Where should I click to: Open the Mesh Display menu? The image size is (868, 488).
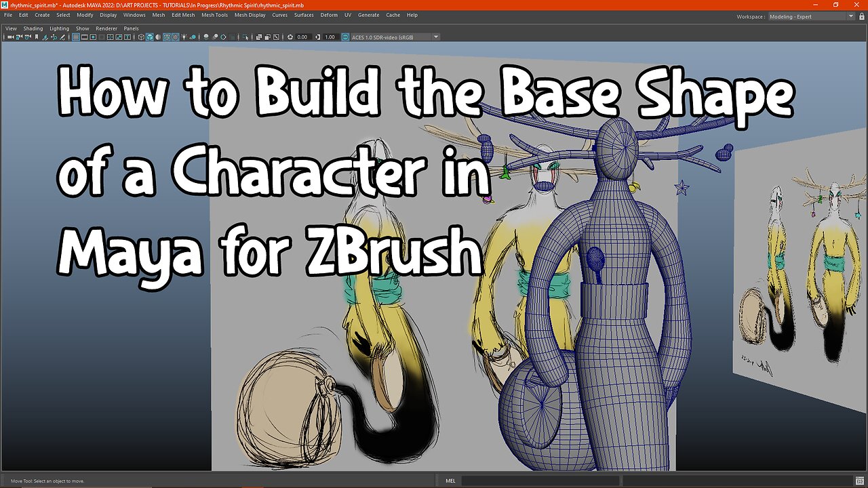coord(250,15)
